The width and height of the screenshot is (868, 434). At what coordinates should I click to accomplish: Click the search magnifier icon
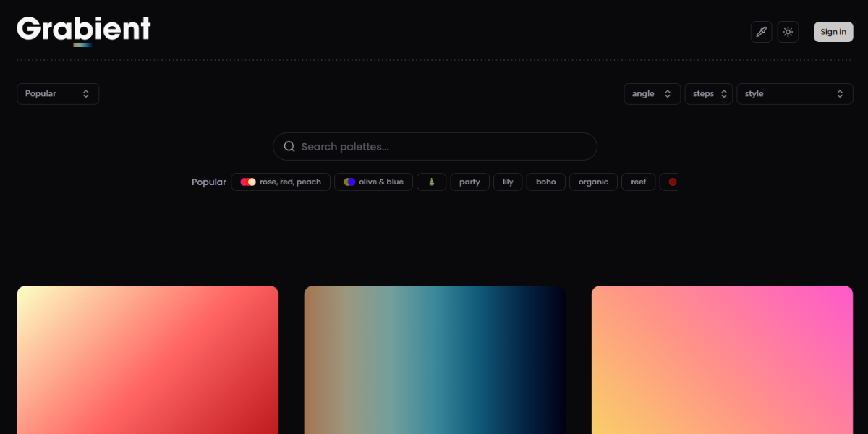click(x=289, y=147)
